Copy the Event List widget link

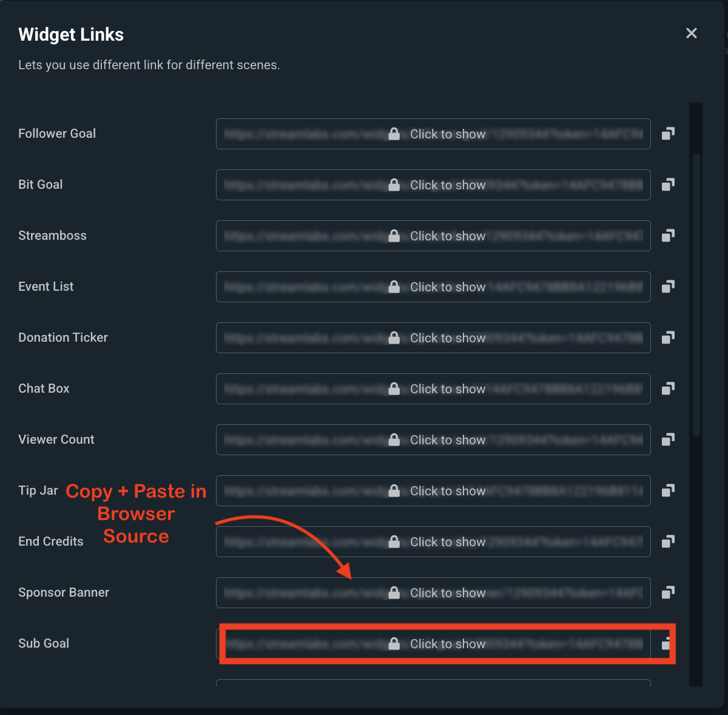[x=668, y=286]
